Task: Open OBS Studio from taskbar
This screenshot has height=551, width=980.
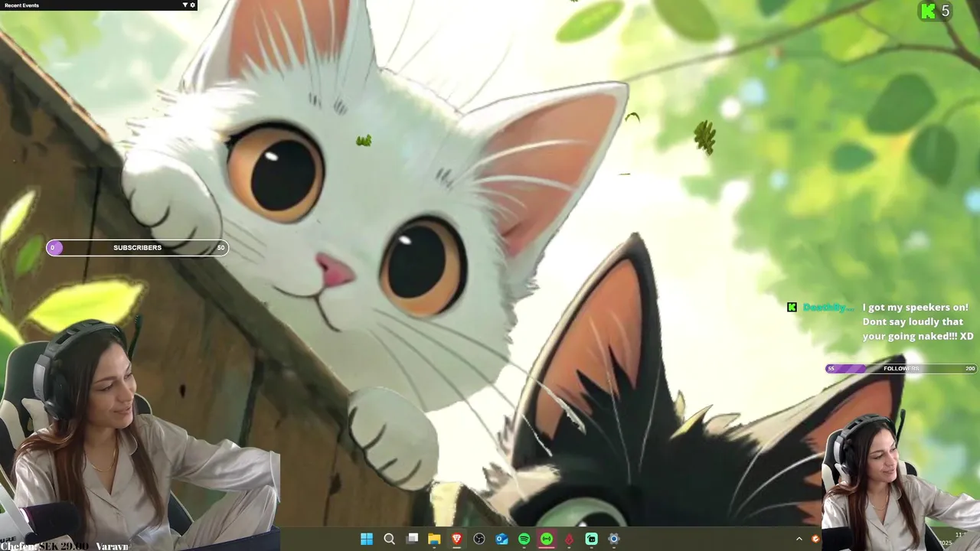Action: pyautogui.click(x=479, y=539)
